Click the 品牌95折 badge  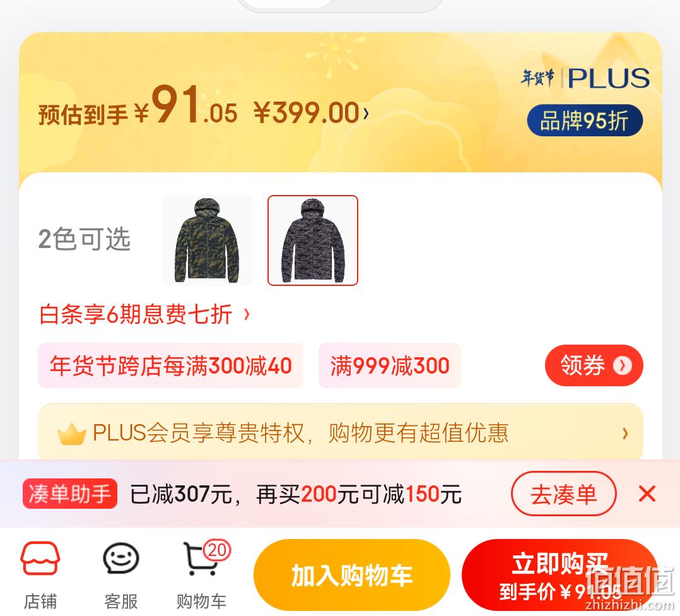[x=585, y=121]
